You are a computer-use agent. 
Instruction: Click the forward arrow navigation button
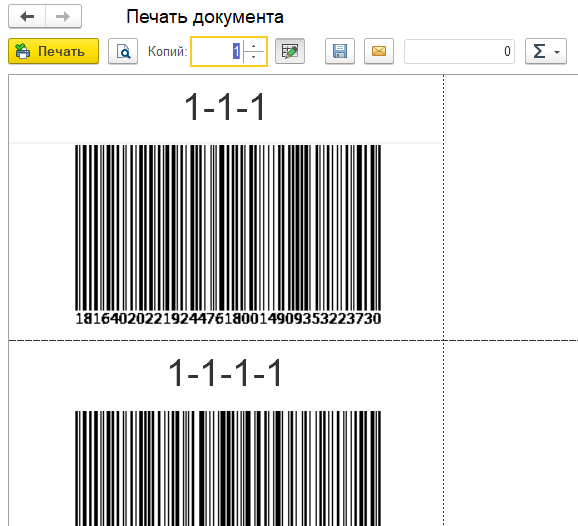pyautogui.click(x=63, y=16)
